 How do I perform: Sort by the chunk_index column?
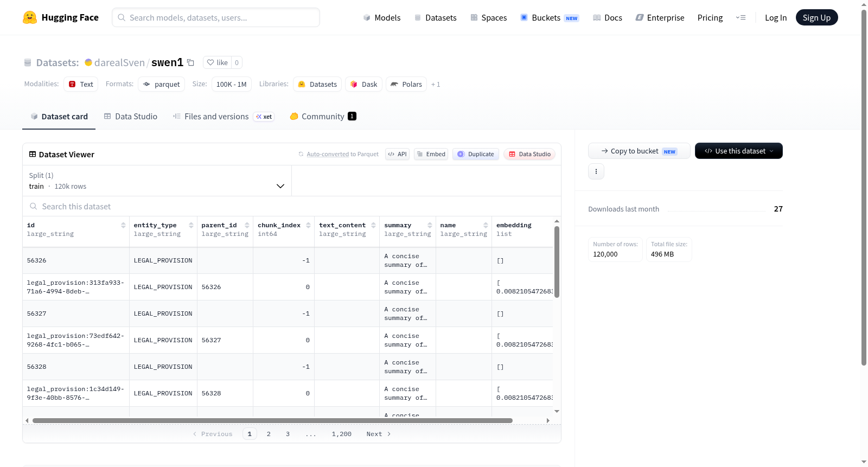[308, 225]
